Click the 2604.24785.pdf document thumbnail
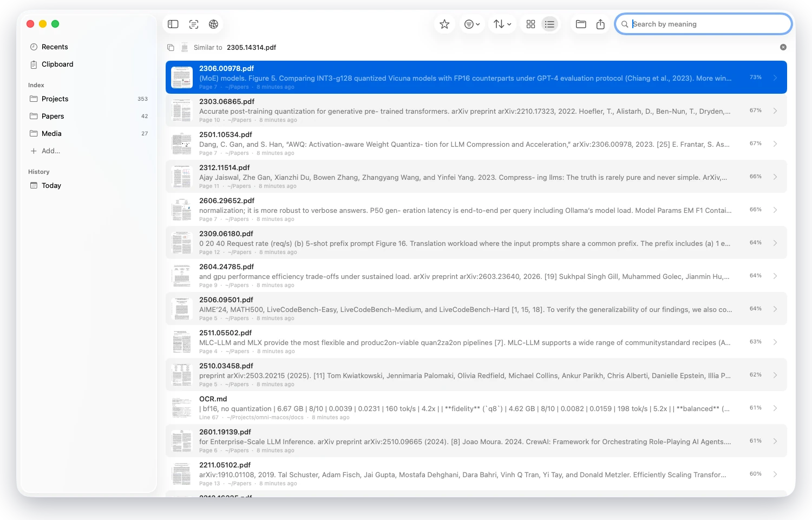812x520 pixels. pos(182,276)
